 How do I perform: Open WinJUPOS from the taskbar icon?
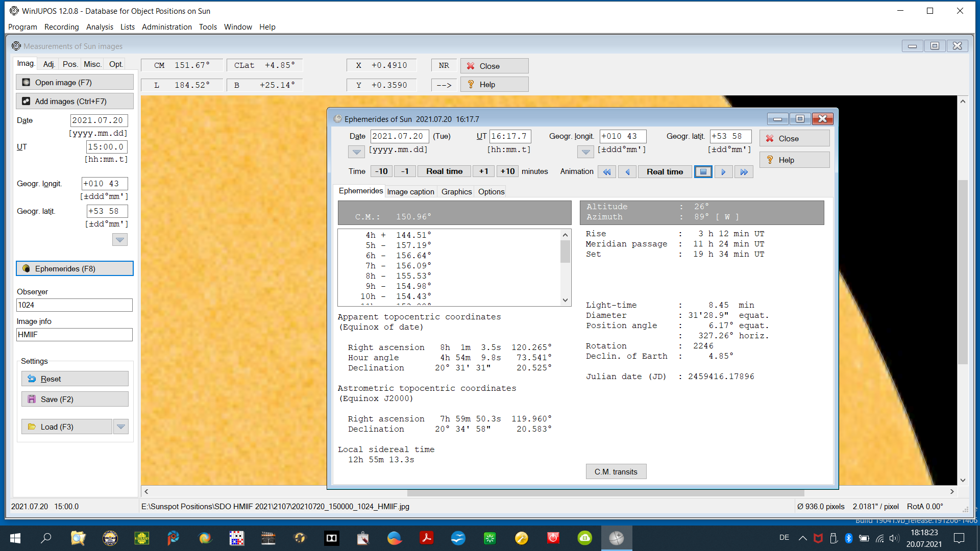click(617, 538)
